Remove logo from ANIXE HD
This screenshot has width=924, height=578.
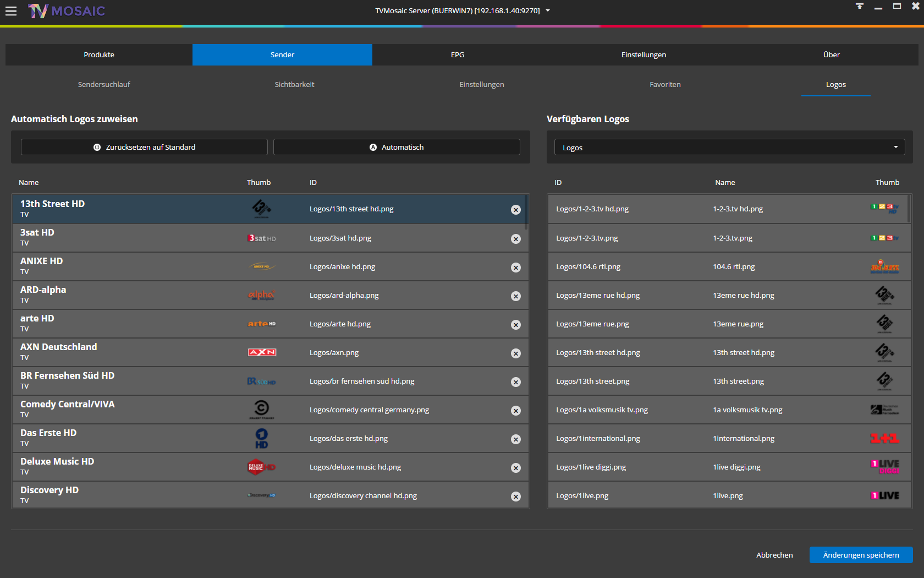[x=516, y=268]
